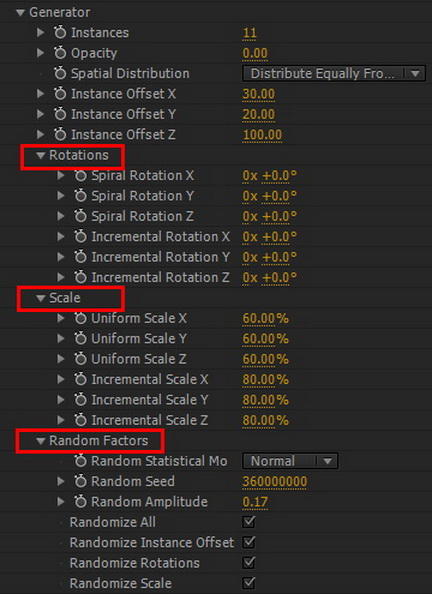Screen dimensions: 432x594
Task: Collapse the Rotations group triangle
Action: tap(41, 155)
